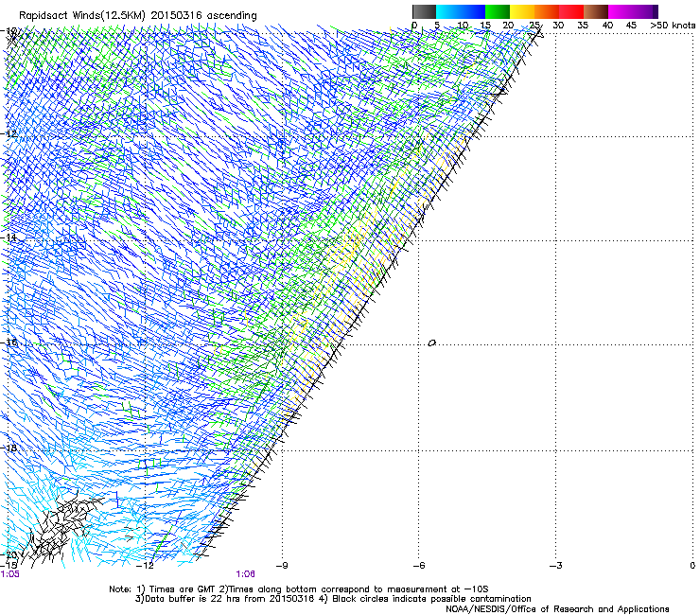Select the -16 latitude label on left axis
Viewport: 700px width, 615px height.
[x=9, y=343]
